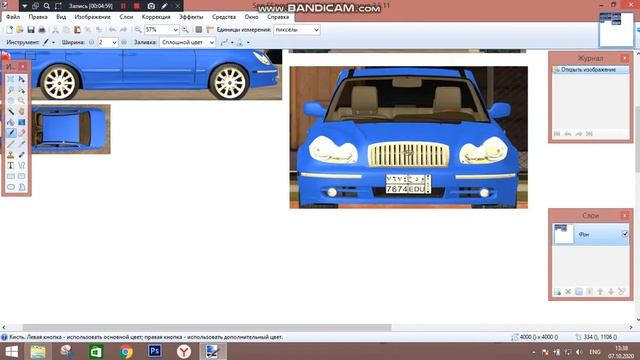Toggle visibility checkbox of Фон layer

click(625, 234)
